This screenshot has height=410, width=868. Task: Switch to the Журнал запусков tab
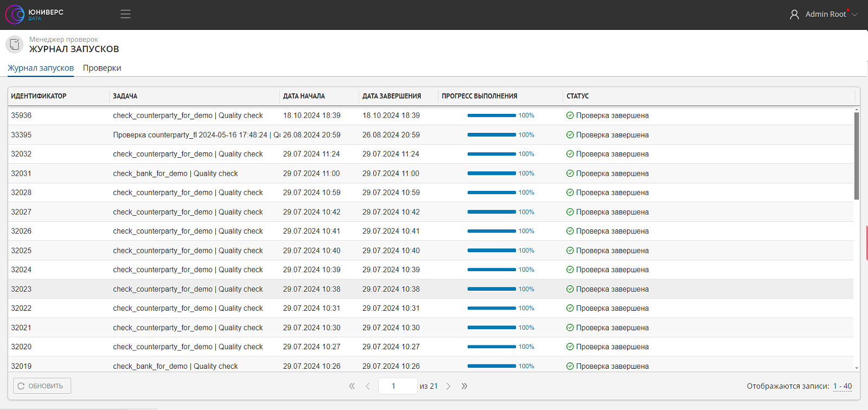(x=41, y=68)
